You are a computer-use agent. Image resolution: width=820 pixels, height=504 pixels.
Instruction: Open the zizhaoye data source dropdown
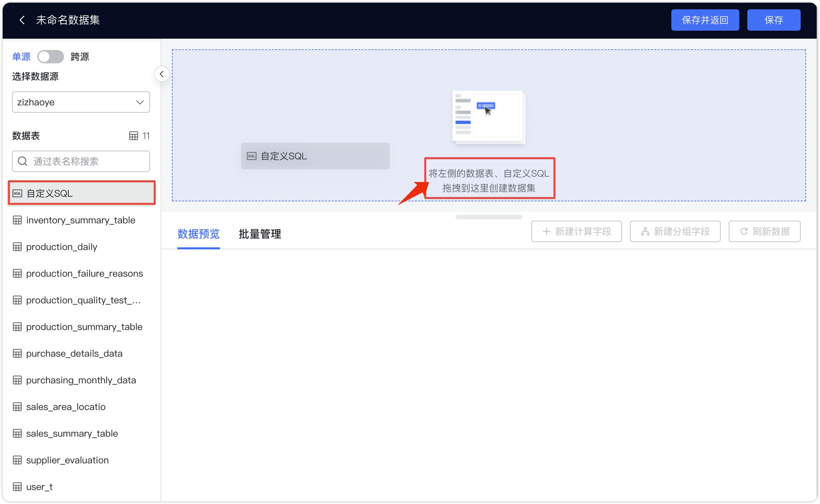(x=81, y=102)
